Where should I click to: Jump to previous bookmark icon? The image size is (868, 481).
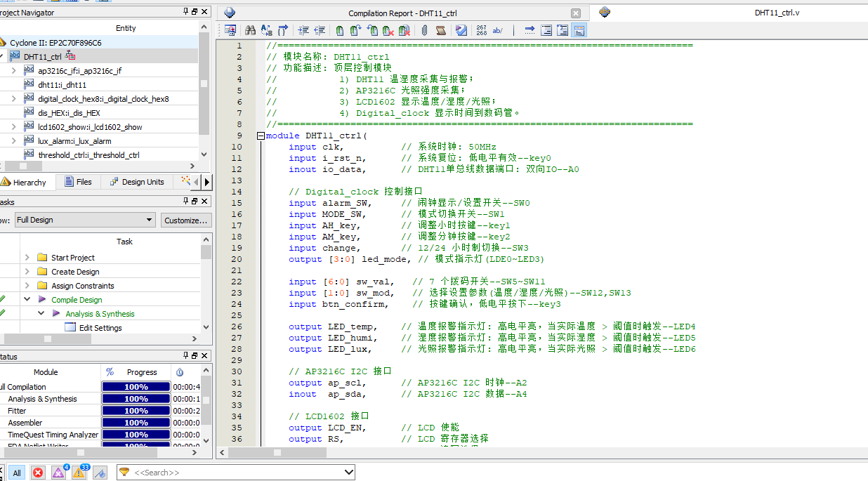(x=372, y=30)
